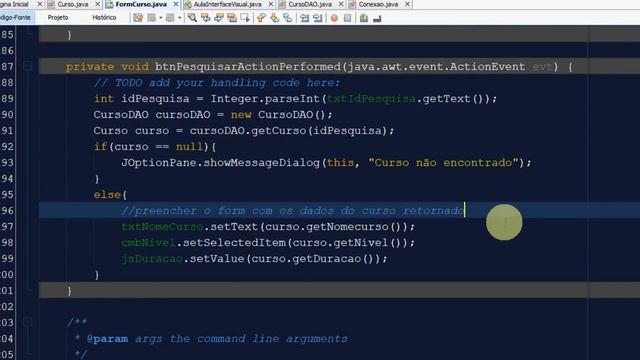Close the CursoDAO.java tab
The width and height of the screenshot is (640, 360).
tap(341, 4)
